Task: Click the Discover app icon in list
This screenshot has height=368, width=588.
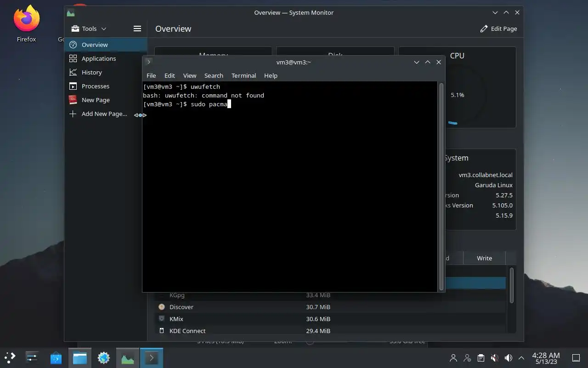Action: [x=161, y=307]
